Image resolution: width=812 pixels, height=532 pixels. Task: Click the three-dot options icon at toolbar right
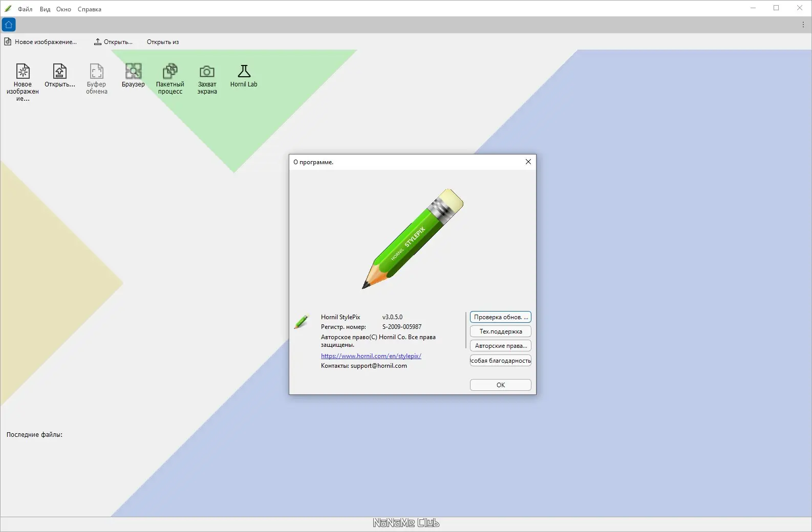tap(803, 25)
